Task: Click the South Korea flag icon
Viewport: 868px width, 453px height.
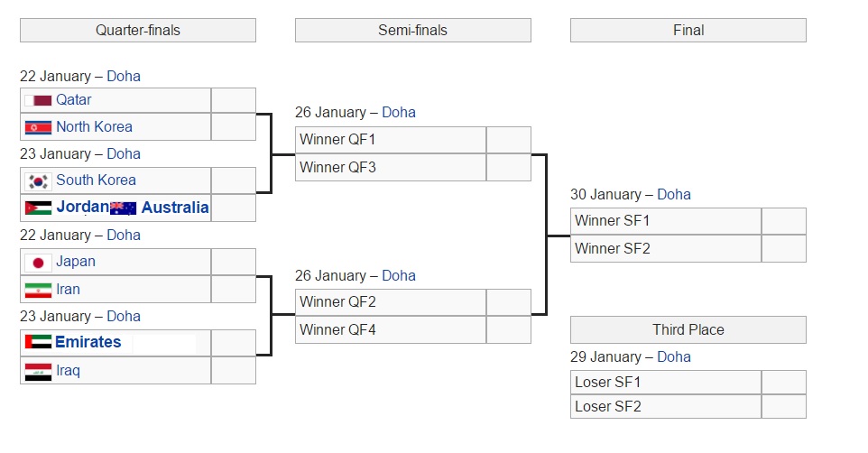Action: pyautogui.click(x=38, y=180)
